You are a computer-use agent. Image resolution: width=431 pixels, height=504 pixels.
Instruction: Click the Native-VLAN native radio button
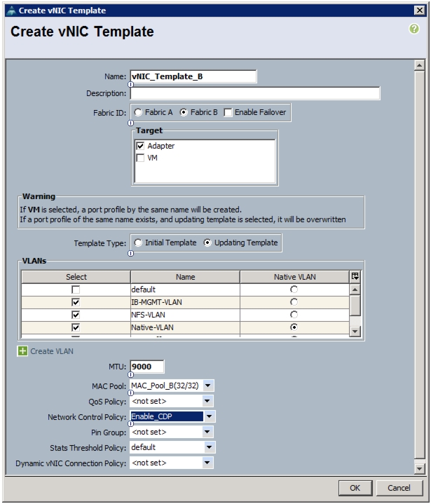point(294,327)
